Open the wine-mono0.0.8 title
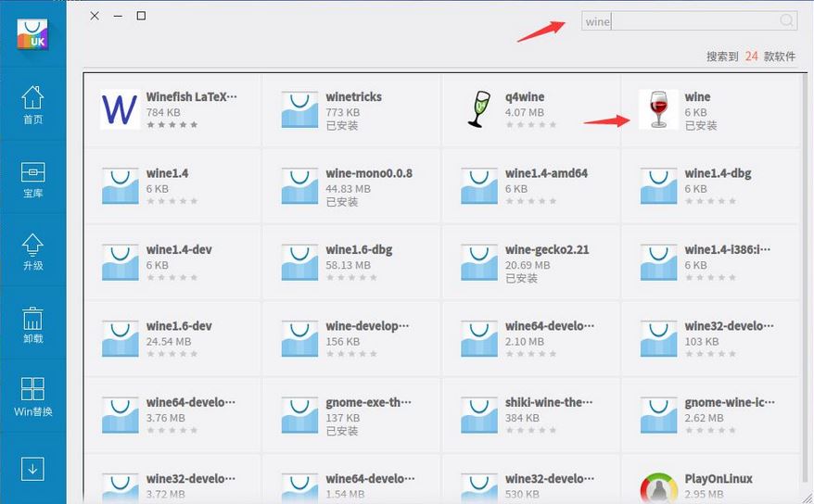This screenshot has height=504, width=814. pos(369,173)
